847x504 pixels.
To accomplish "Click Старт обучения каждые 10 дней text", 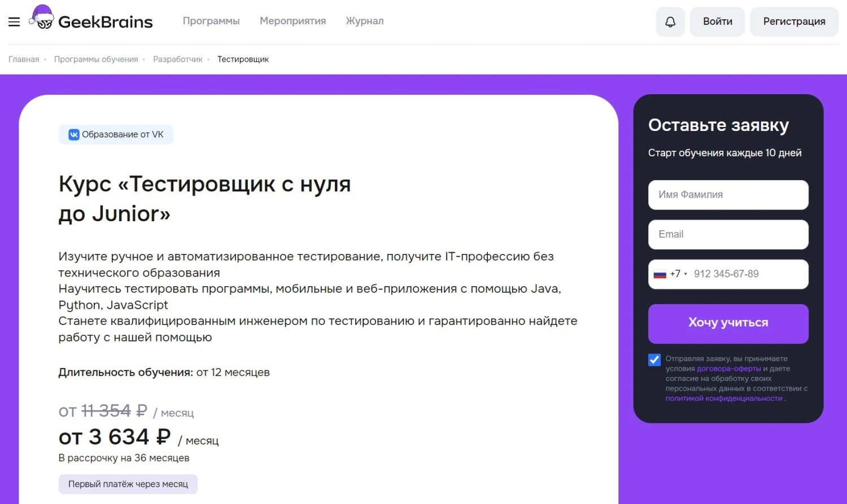I will 724,153.
